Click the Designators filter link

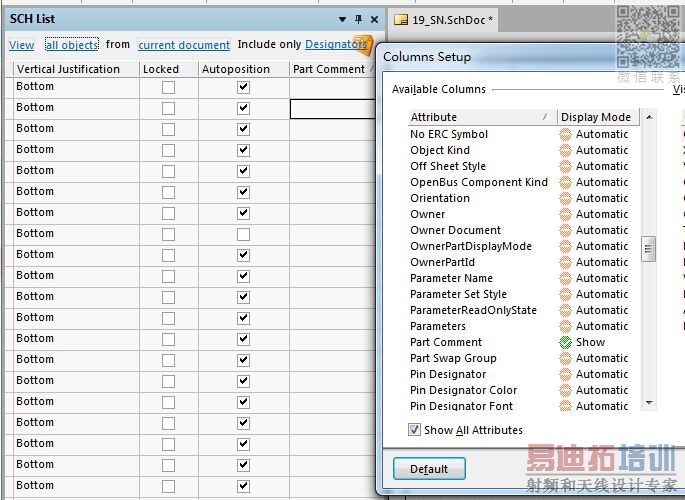(x=336, y=44)
